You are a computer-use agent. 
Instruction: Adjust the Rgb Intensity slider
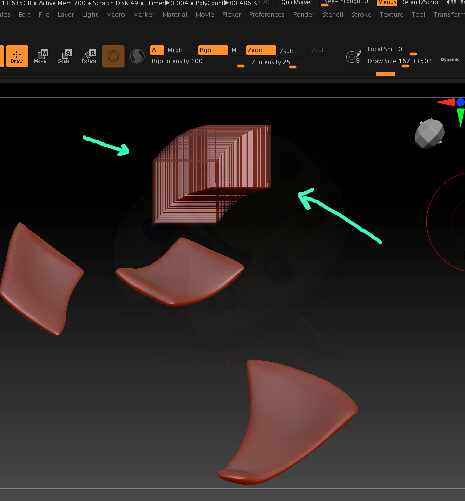coord(197,62)
